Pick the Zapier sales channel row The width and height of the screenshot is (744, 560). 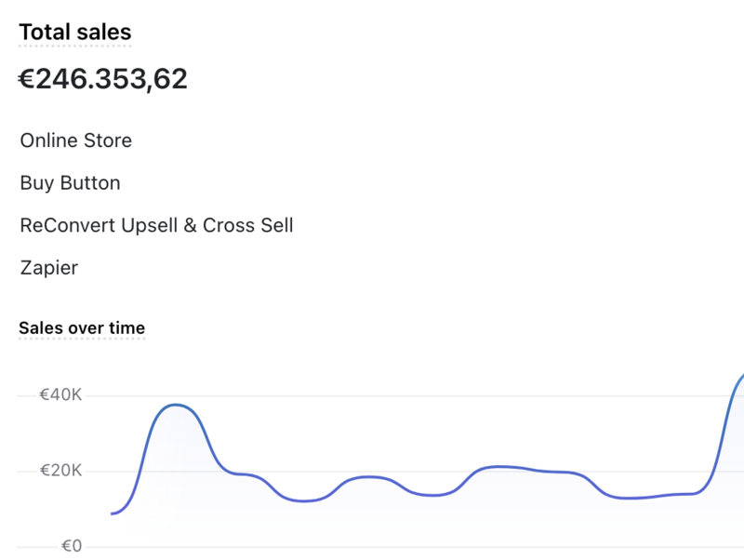(x=49, y=268)
